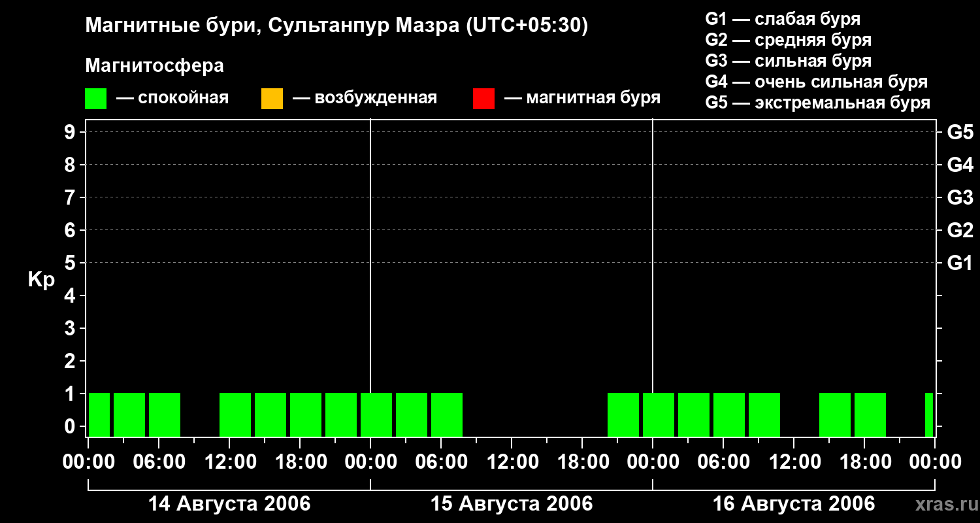Click the G5 label on right axis

pyautogui.click(x=960, y=133)
